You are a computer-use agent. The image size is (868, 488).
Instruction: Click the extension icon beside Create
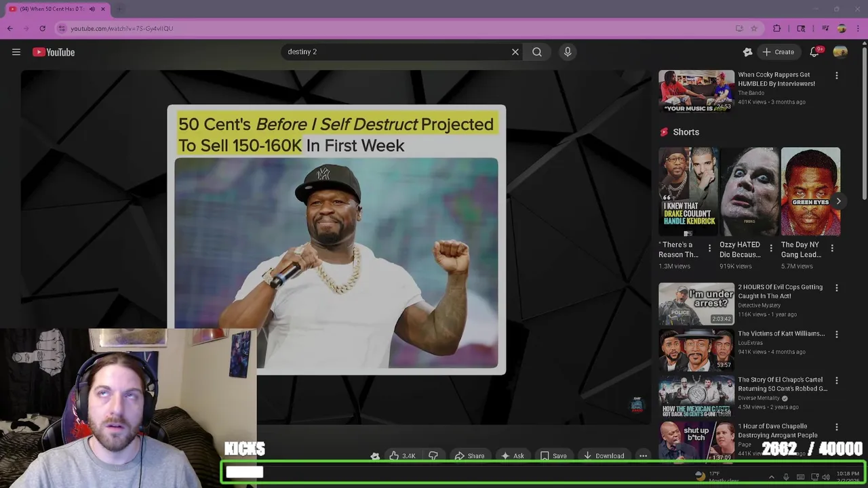pos(747,52)
